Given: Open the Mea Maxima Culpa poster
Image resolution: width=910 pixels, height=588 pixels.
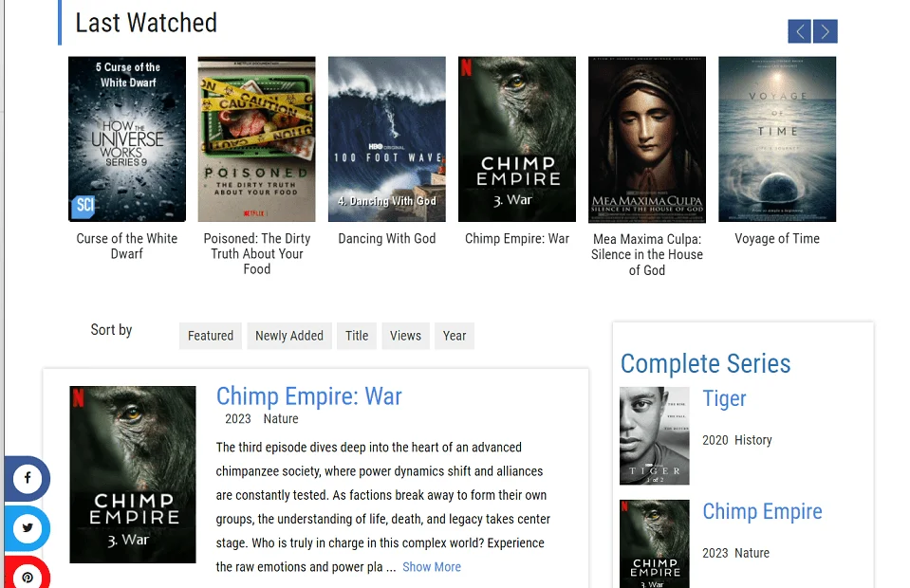Looking at the screenshot, I should (x=647, y=139).
